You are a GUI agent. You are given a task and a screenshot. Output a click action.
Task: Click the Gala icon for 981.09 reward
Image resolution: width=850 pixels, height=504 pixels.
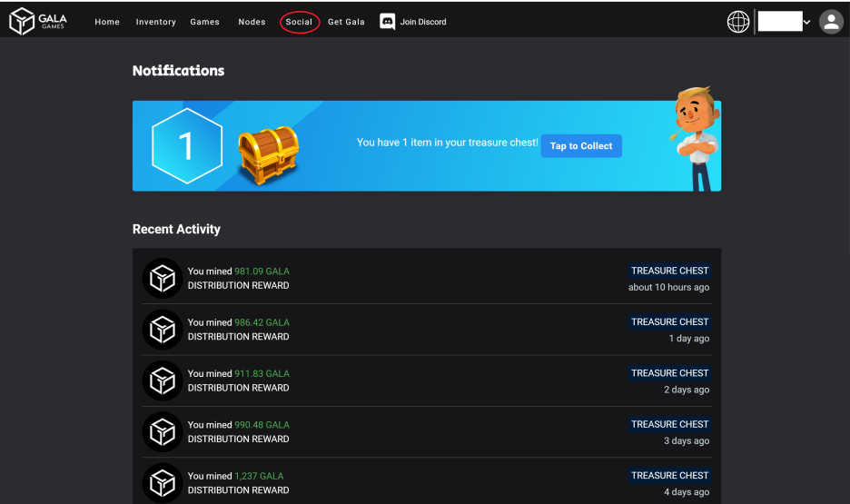click(162, 279)
